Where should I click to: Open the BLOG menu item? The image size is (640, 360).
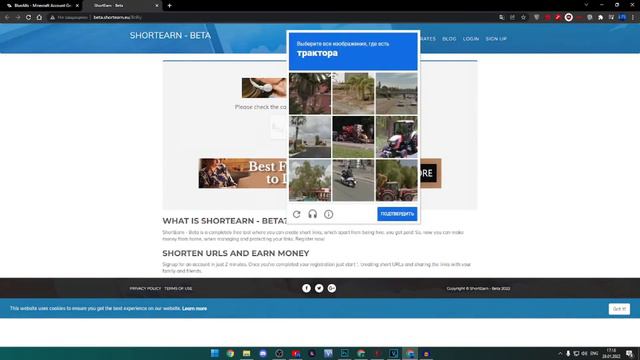[x=449, y=39]
